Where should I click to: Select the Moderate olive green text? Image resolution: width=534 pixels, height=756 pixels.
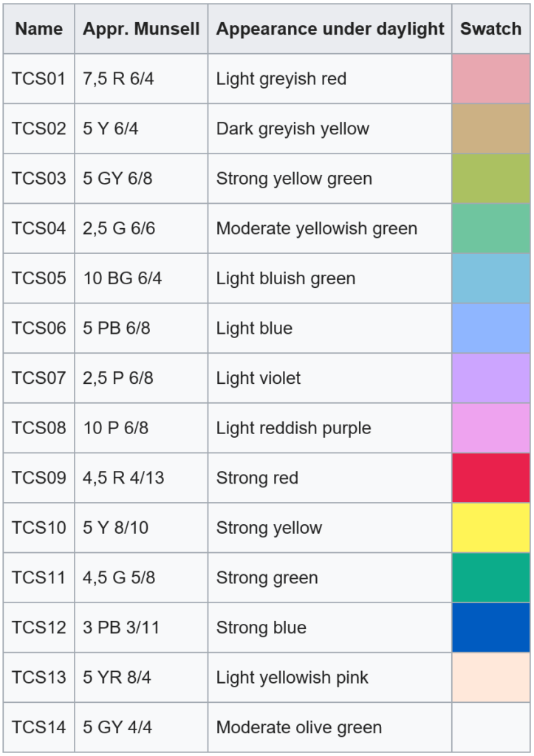298,727
